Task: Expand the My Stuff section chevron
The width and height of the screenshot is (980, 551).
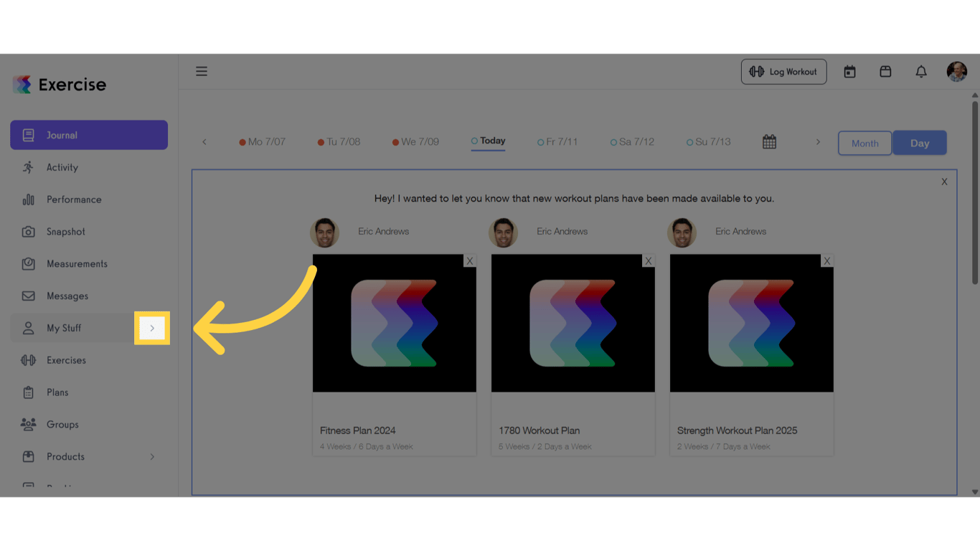Action: 151,328
